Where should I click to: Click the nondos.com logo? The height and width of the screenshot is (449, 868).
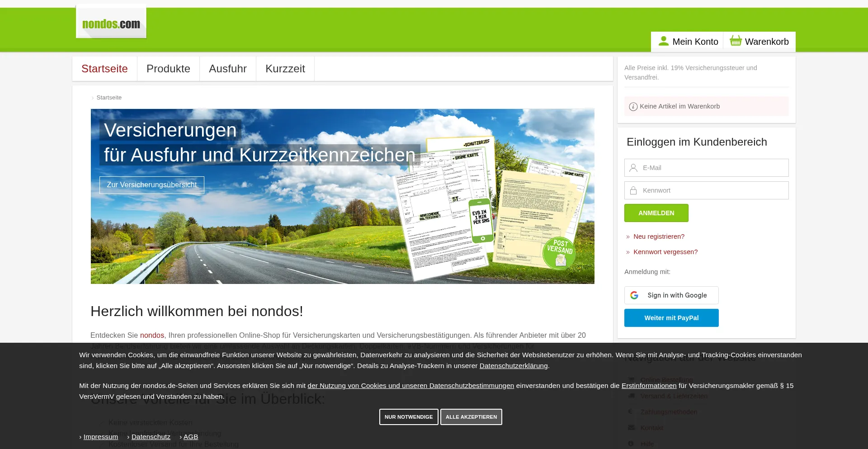tap(111, 24)
